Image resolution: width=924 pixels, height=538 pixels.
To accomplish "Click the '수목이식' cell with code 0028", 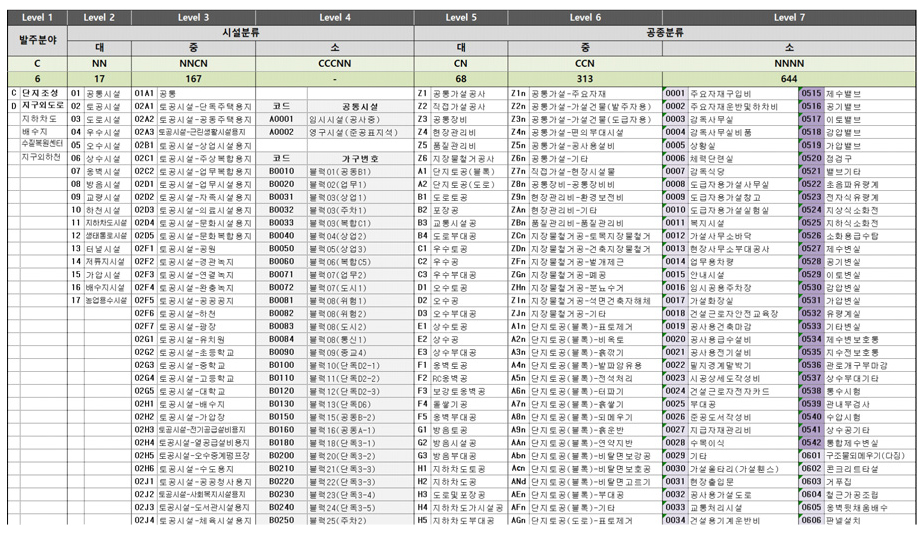I will click(743, 443).
